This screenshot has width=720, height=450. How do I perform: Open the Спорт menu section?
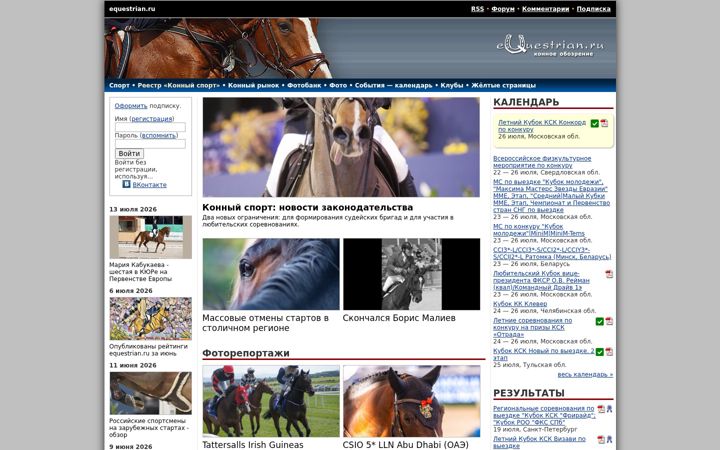point(119,85)
